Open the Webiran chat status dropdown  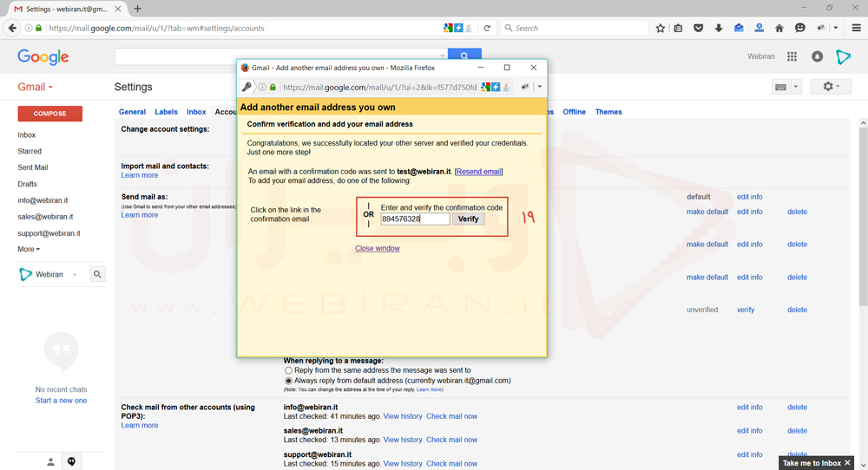74,274
